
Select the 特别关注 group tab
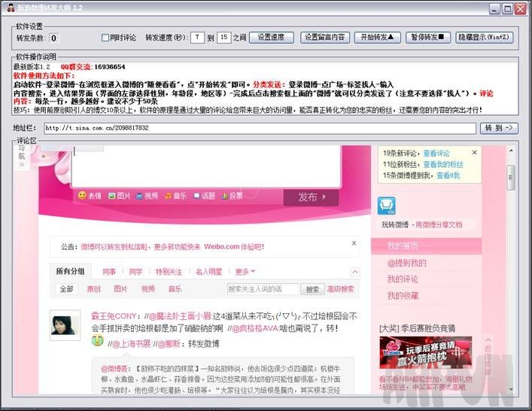point(169,272)
